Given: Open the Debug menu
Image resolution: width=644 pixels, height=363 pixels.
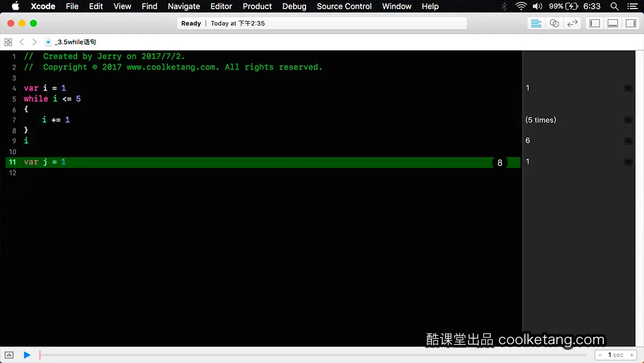Looking at the screenshot, I should pyautogui.click(x=294, y=6).
